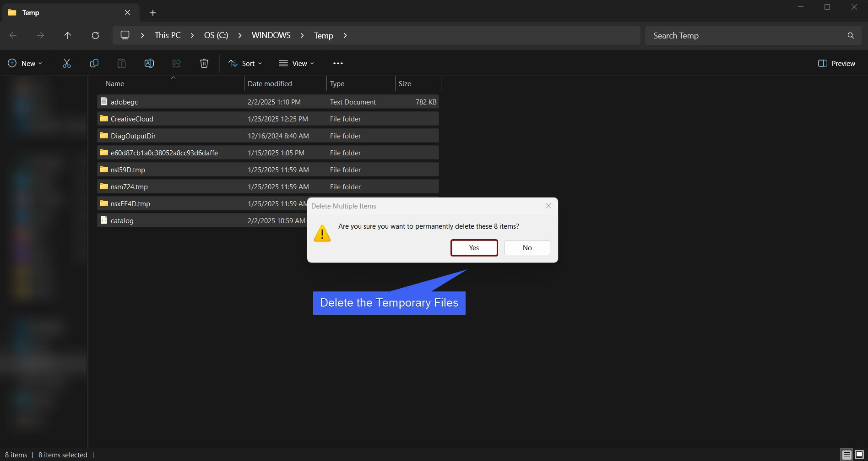The height and width of the screenshot is (461, 868).
Task: Go up one folder level arrow
Action: tap(68, 35)
